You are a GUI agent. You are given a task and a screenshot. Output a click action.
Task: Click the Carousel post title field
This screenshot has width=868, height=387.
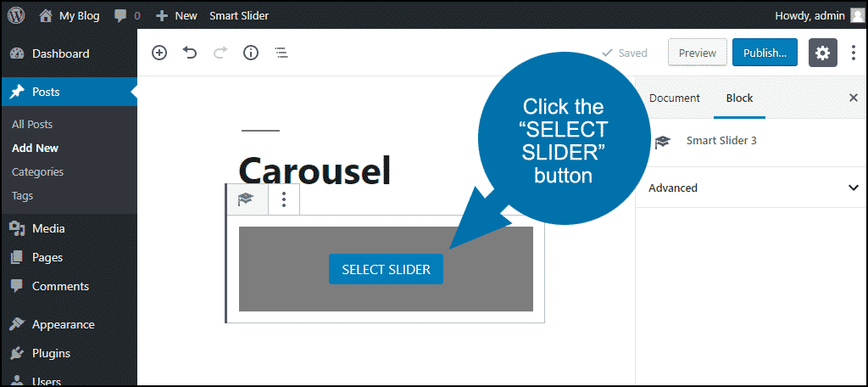click(315, 171)
